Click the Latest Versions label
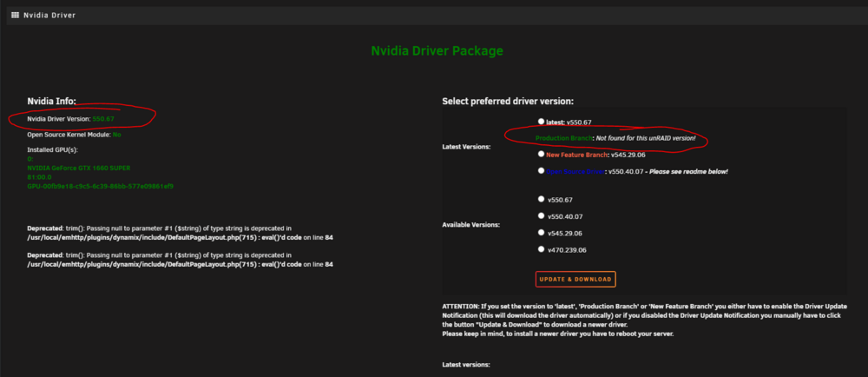This screenshot has height=377, width=868. [466, 147]
